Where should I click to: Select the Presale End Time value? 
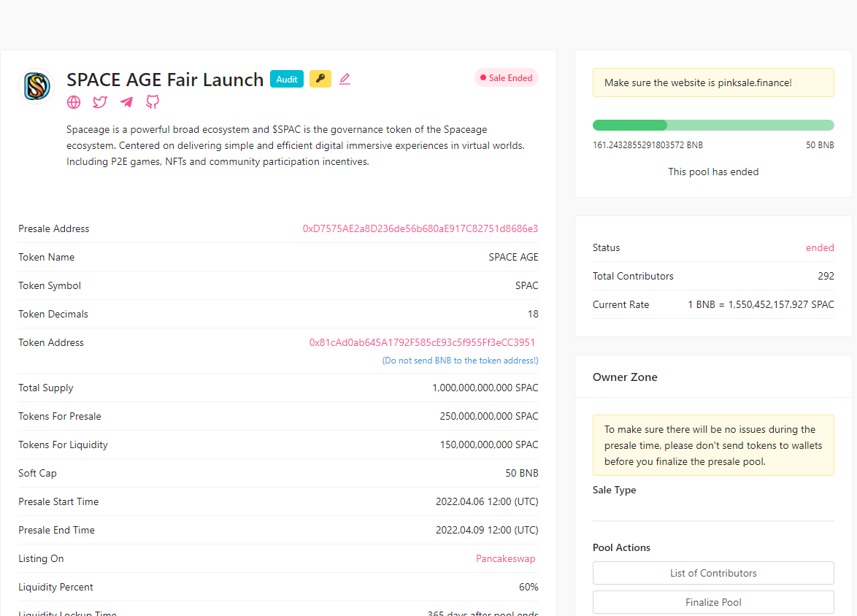point(487,530)
